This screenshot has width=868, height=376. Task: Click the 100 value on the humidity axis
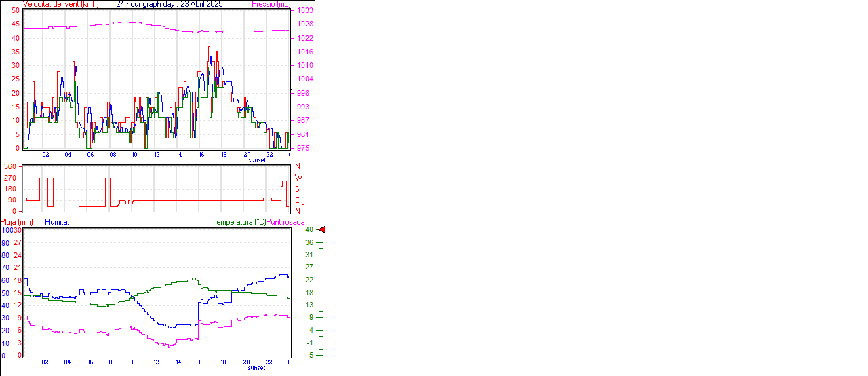pyautogui.click(x=6, y=231)
